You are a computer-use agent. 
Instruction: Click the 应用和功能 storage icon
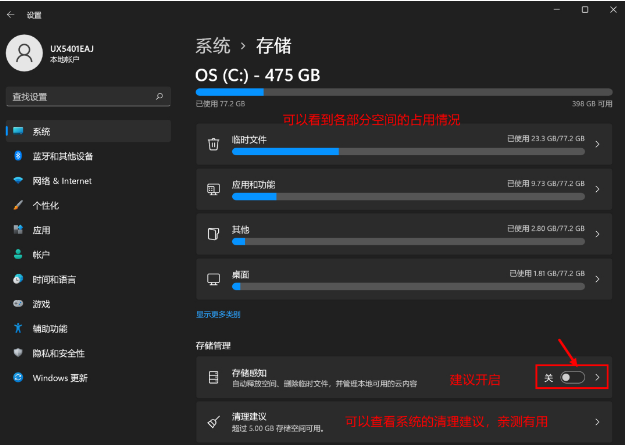(x=213, y=189)
